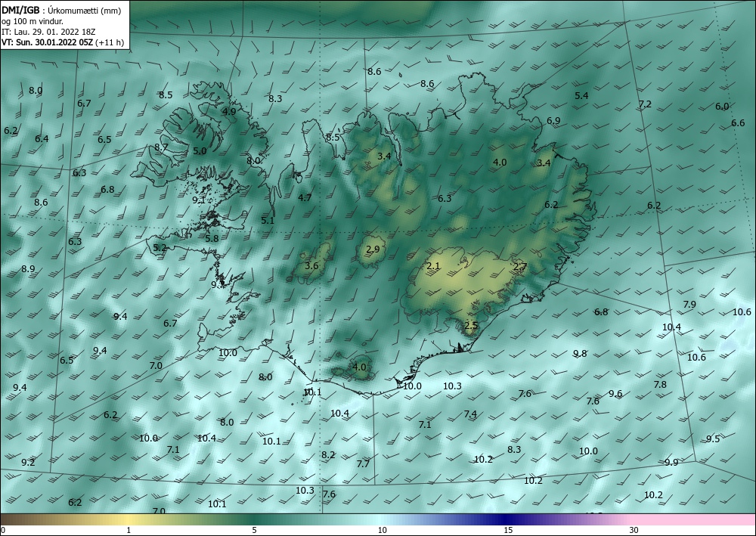This screenshot has height=536, width=756.
Task: Click the DMI/IGB title label
Action: point(20,10)
